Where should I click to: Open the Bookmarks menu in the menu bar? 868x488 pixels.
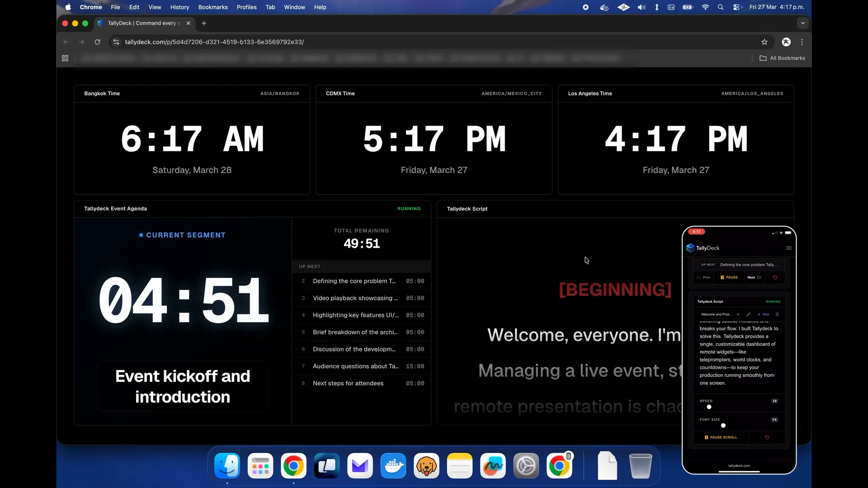pyautogui.click(x=212, y=7)
